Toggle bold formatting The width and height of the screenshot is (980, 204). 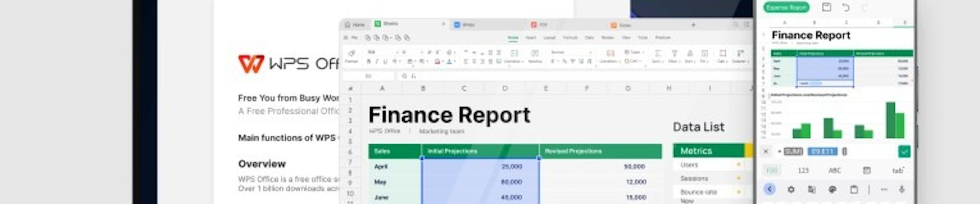click(369, 62)
